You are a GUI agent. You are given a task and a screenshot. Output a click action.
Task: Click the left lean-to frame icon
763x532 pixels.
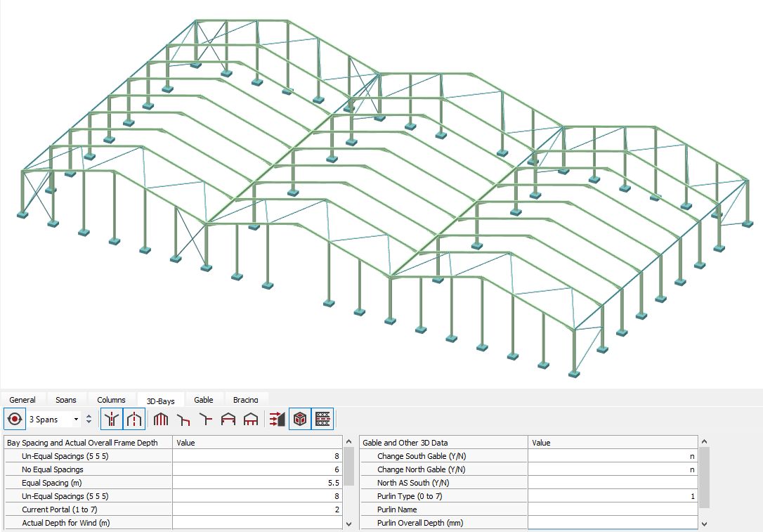click(183, 420)
